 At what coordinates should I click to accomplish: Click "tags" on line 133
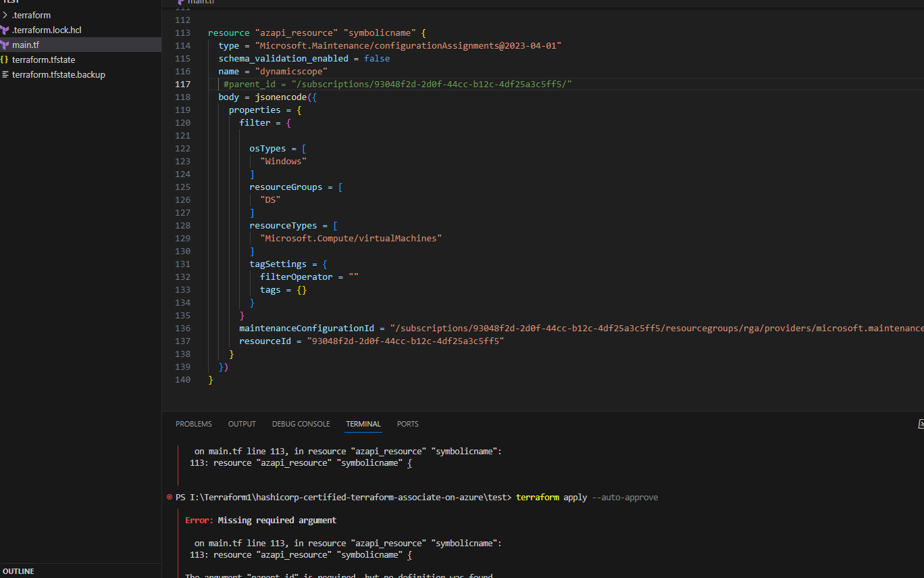(270, 289)
